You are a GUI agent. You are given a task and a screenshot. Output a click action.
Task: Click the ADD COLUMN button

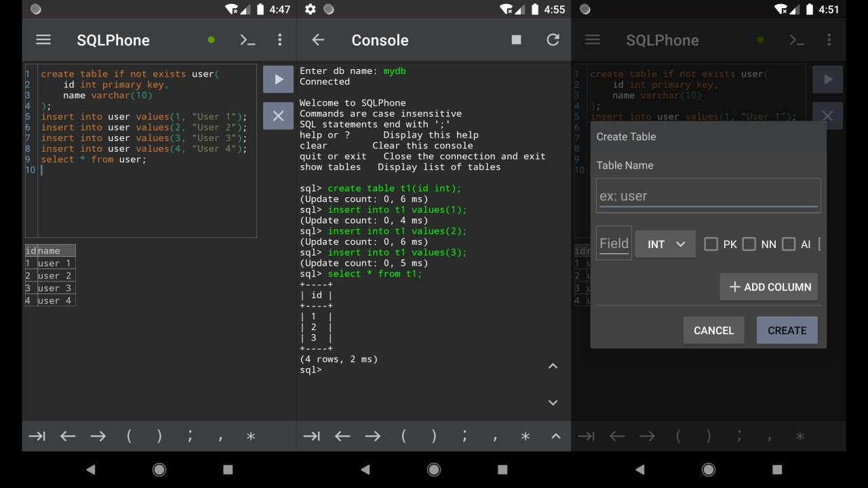tap(769, 287)
